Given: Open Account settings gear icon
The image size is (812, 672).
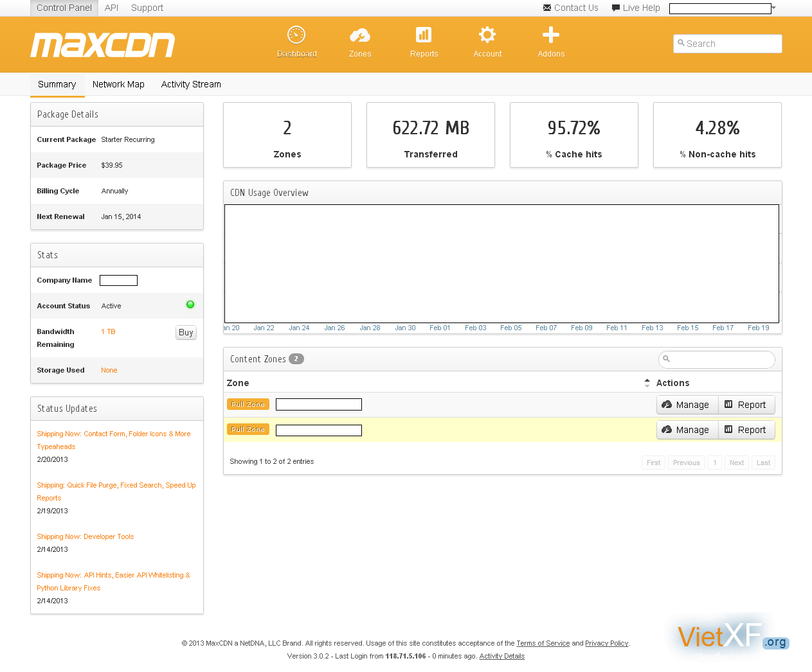Looking at the screenshot, I should [x=487, y=35].
